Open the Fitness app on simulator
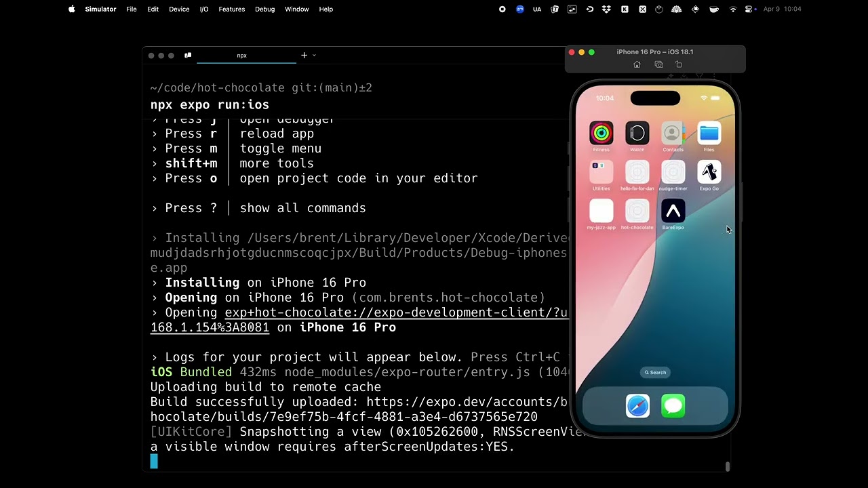868x488 pixels. click(x=601, y=134)
